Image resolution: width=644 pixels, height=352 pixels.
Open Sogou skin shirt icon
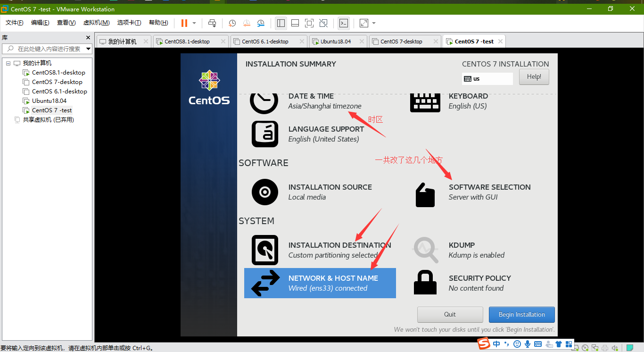pos(559,344)
